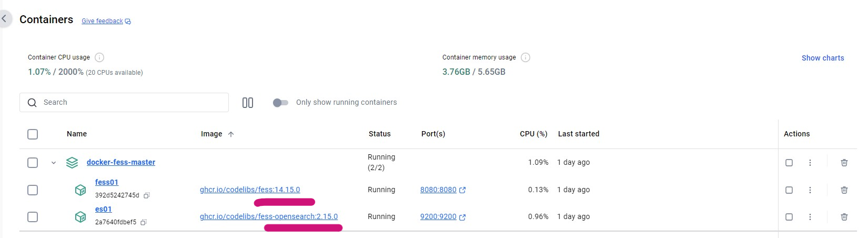Screen dimensions: 868x238
Task: Delete the docker-fess-master stack
Action: (844, 163)
